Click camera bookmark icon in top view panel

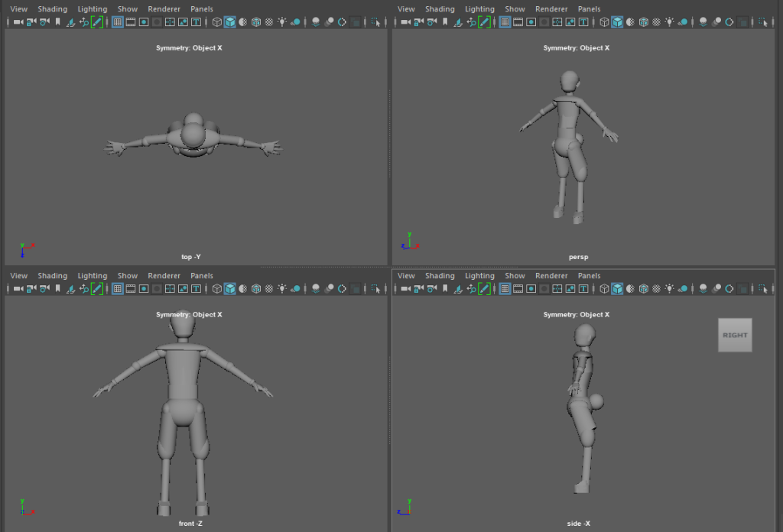click(58, 22)
